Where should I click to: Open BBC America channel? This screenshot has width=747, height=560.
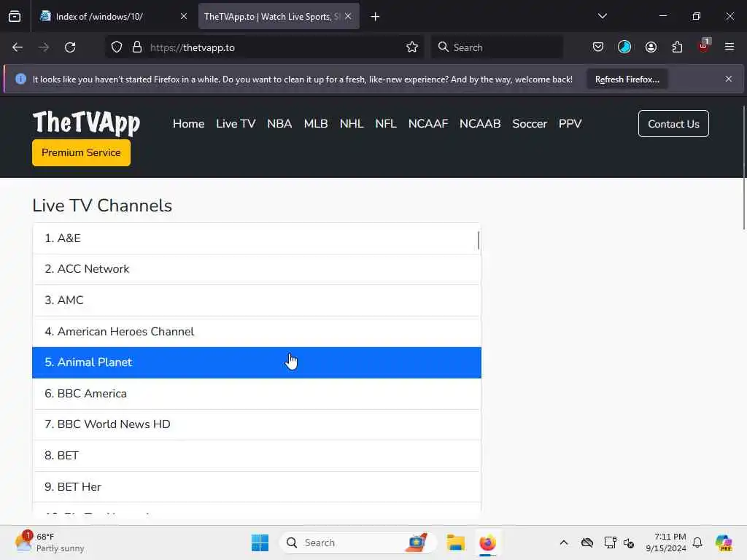coord(256,394)
